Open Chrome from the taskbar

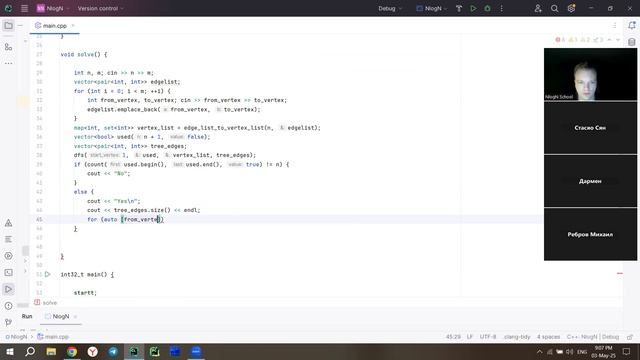tap(72, 351)
